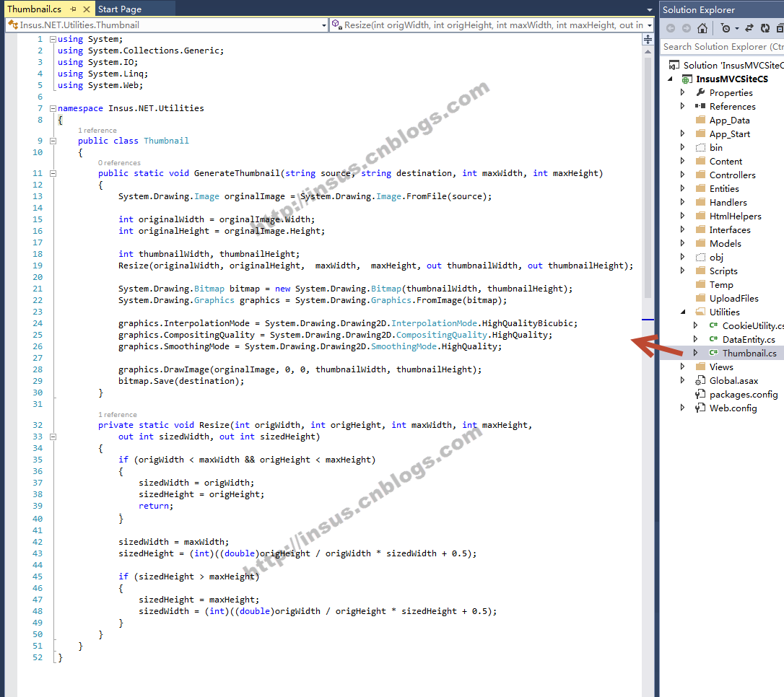Click the editor vertical scrollbar thumb
The height and width of the screenshot is (697, 784).
click(648, 177)
